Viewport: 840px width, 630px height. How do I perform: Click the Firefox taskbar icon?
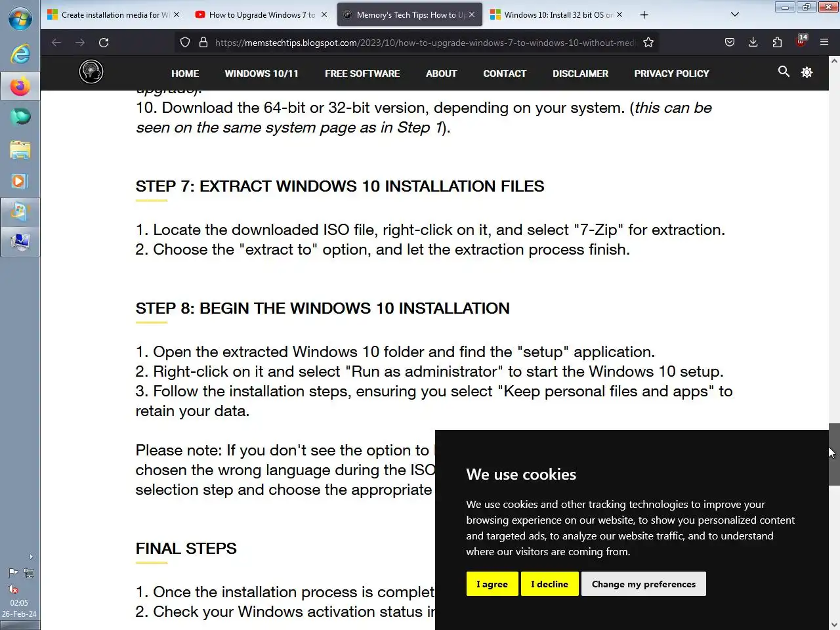click(20, 87)
